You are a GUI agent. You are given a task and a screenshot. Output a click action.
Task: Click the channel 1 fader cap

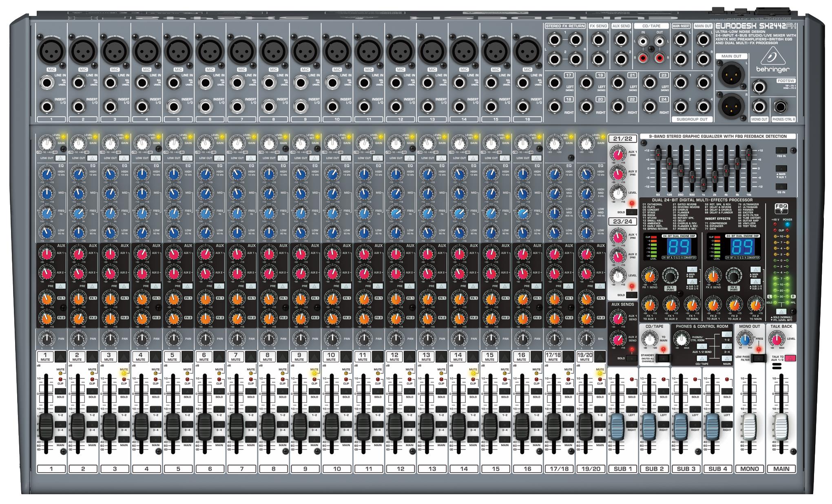point(46,427)
